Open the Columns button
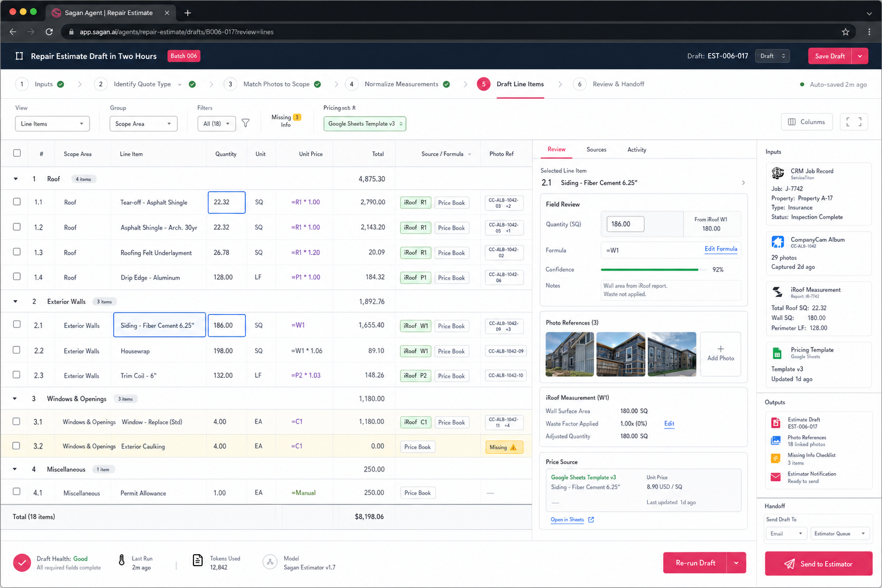 point(806,122)
